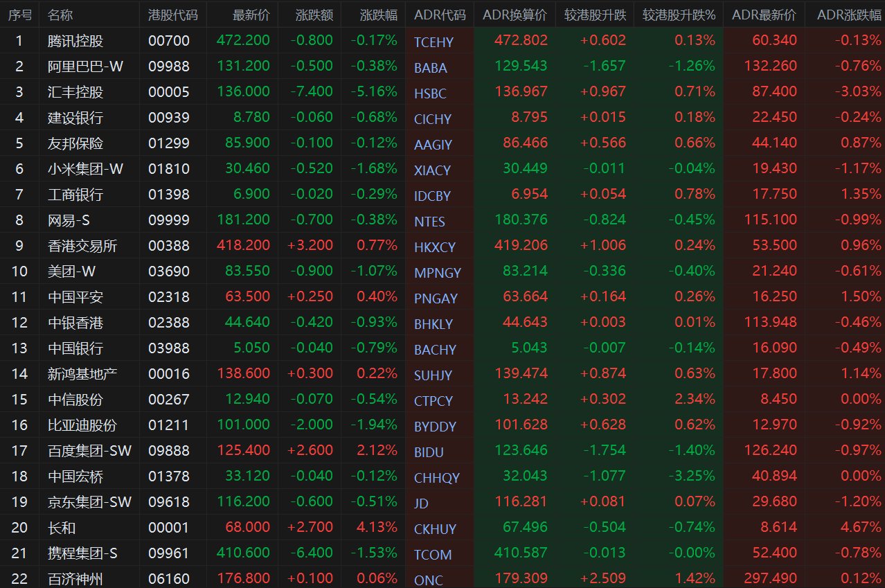Open the 京东集团-SW row
The height and width of the screenshot is (588, 885).
pos(442,502)
